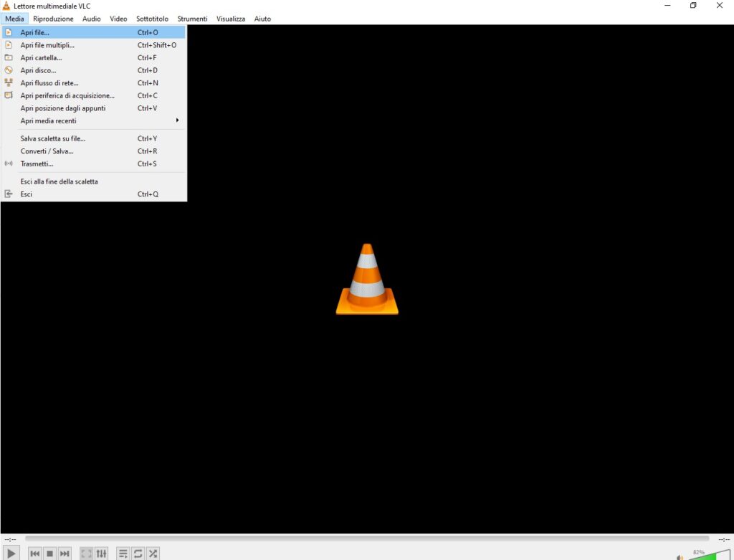Image resolution: width=734 pixels, height=560 pixels.
Task: Toggle Esci alla fine della scaletta
Action: click(x=94, y=181)
